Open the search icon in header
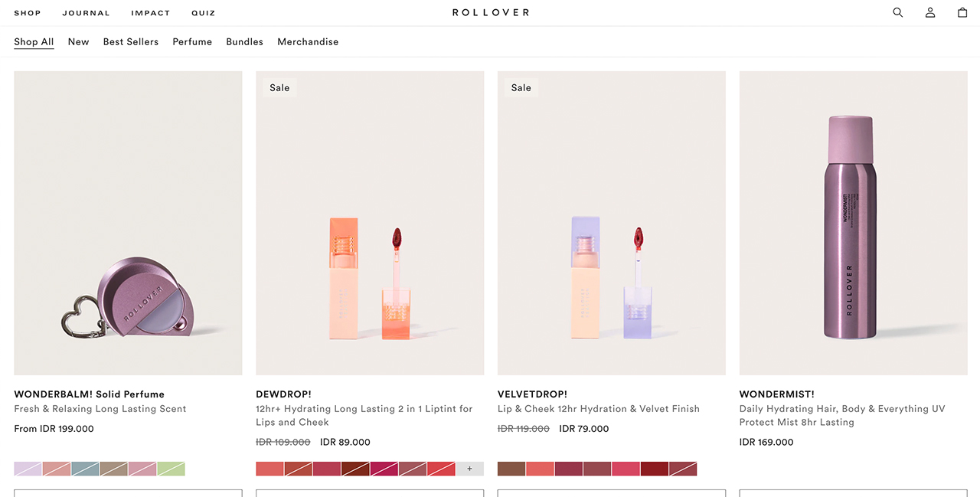Image resolution: width=980 pixels, height=497 pixels. tap(898, 12)
